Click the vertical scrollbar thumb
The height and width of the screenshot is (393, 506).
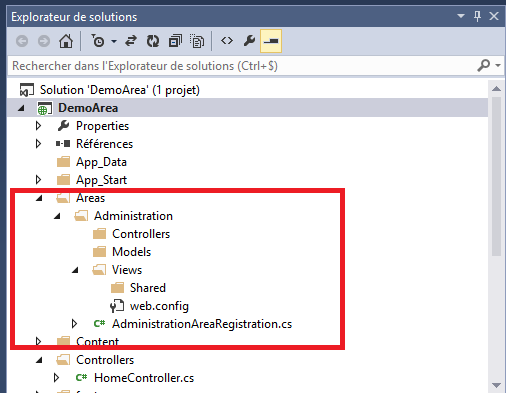pos(496,176)
